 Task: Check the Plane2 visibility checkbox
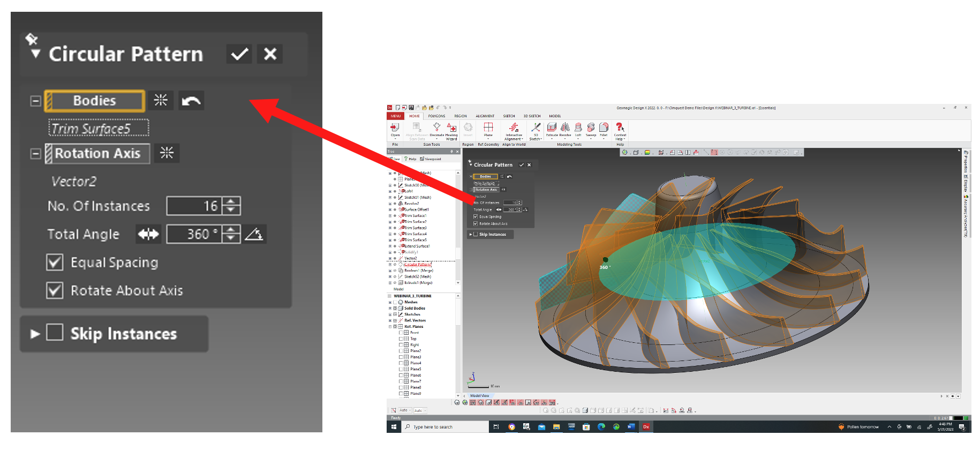[x=401, y=351]
